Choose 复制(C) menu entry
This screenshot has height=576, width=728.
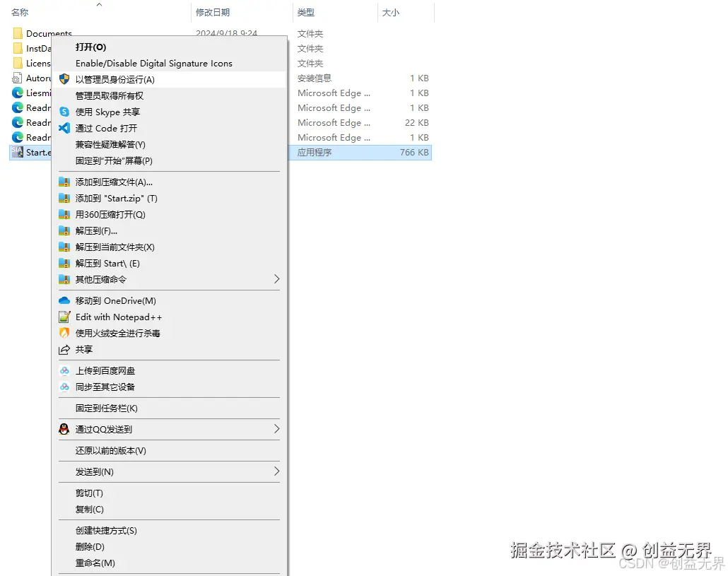tap(90, 509)
